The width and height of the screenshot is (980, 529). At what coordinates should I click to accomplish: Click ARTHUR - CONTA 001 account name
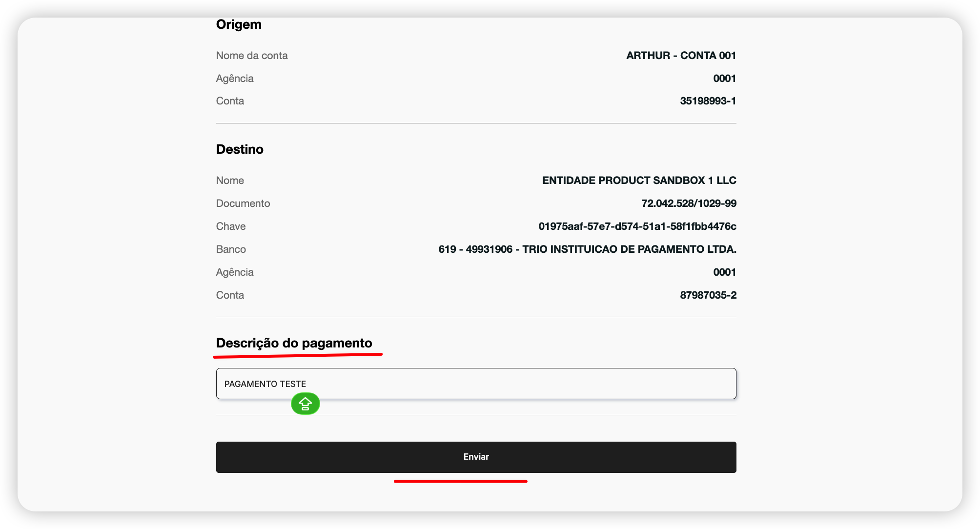[x=681, y=56]
